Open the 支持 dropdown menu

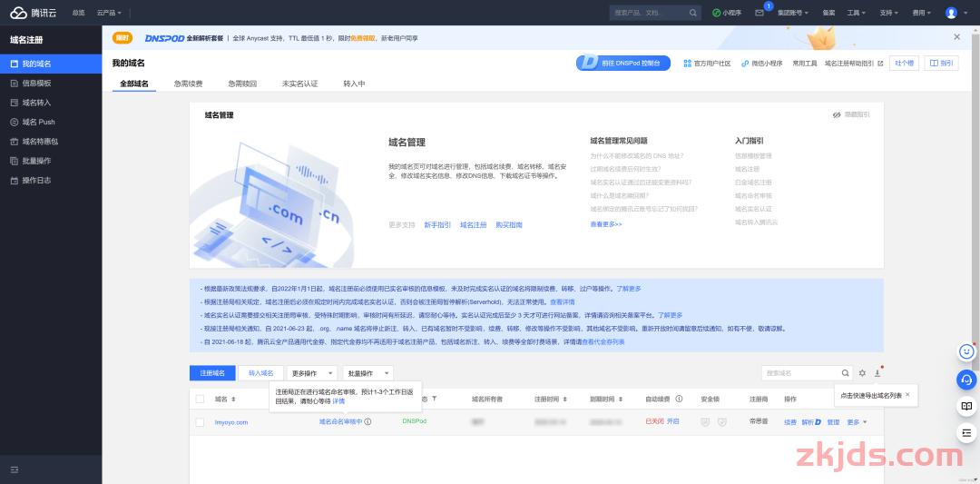(888, 13)
